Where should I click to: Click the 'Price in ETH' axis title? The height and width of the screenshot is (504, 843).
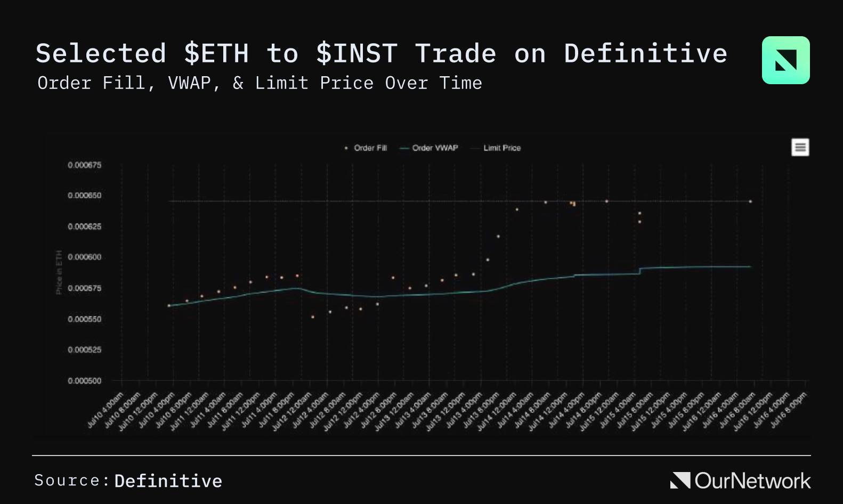click(59, 272)
